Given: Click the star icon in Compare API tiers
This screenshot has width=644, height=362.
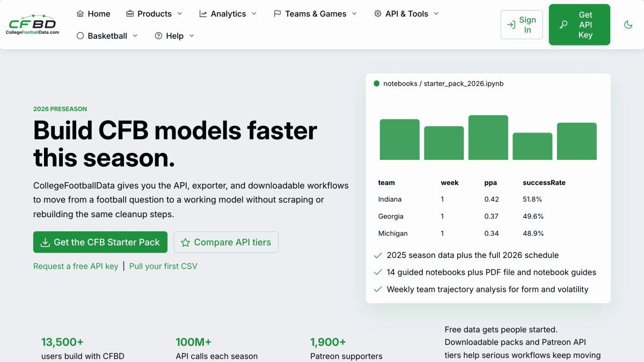Looking at the screenshot, I should (186, 242).
